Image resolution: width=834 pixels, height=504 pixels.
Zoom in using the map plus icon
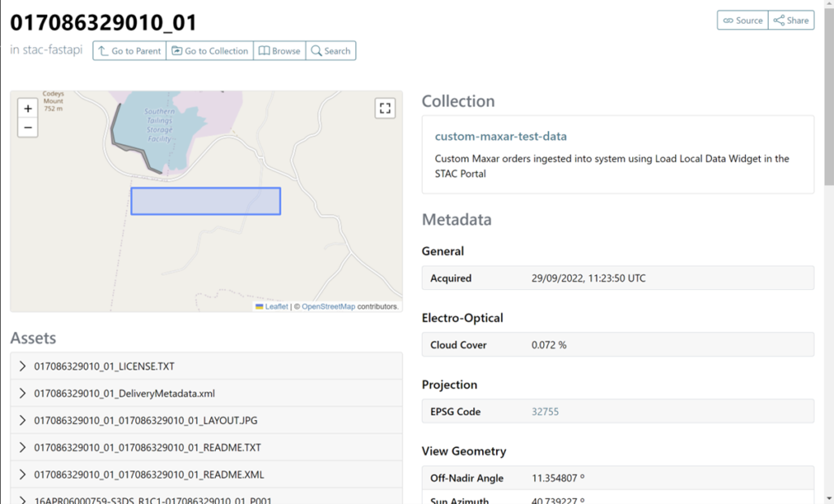pos(28,107)
